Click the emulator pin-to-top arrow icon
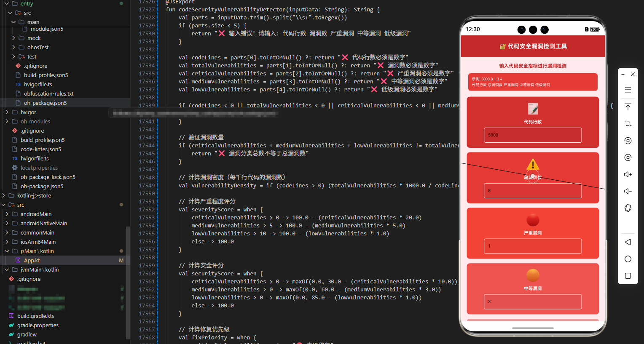 tap(628, 107)
